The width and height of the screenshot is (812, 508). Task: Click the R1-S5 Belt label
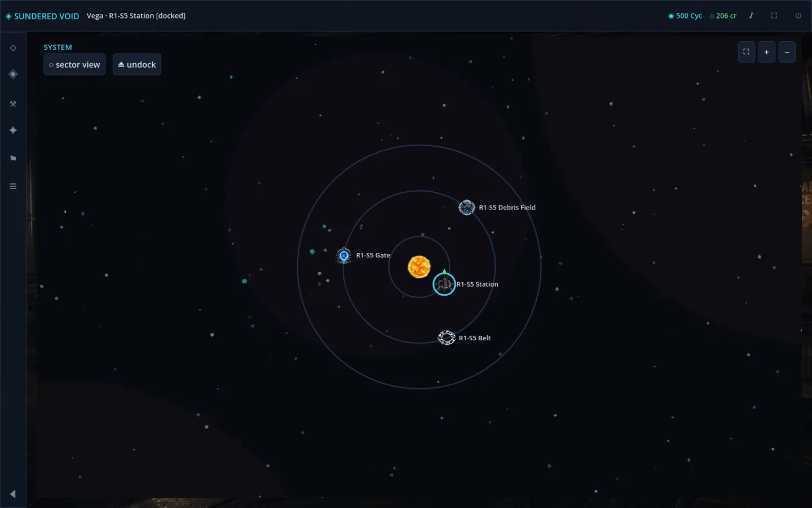tap(475, 338)
